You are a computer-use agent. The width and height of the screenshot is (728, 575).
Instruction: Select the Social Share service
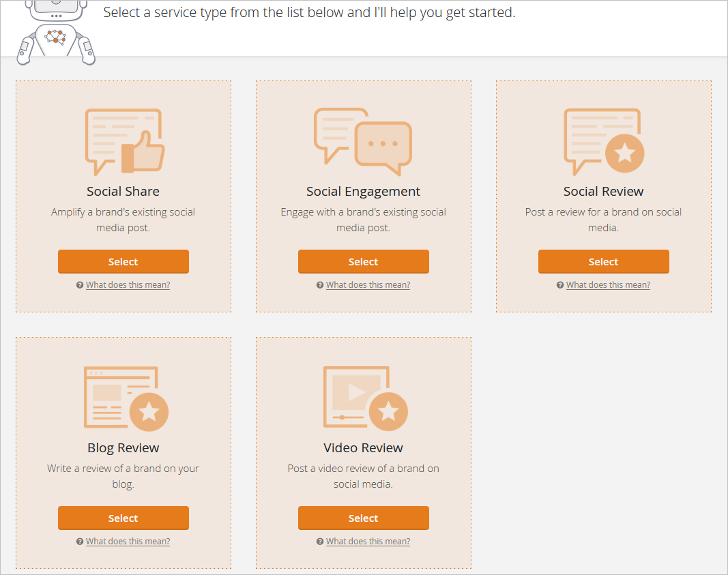point(123,262)
